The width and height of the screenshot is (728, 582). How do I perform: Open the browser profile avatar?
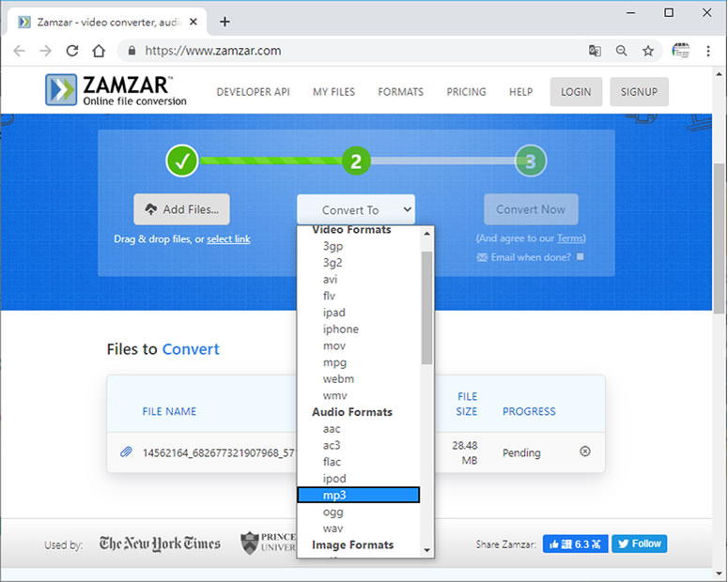point(681,51)
